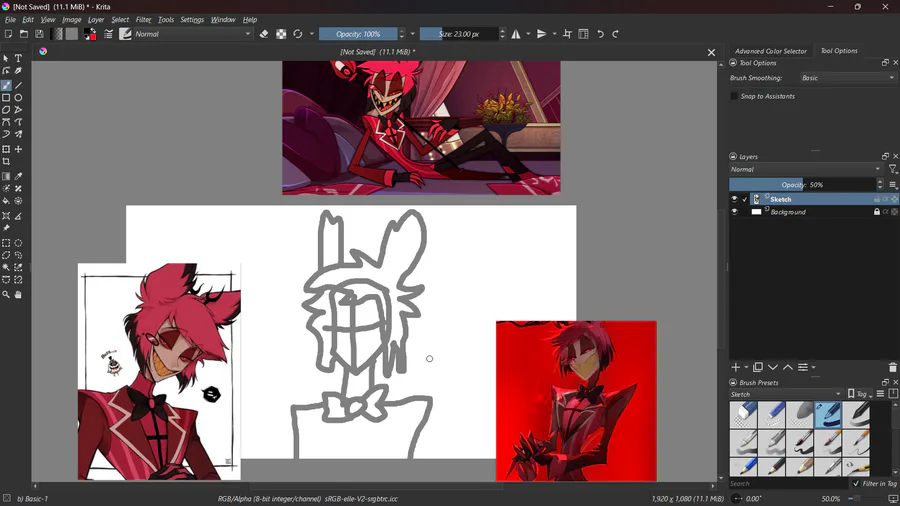Select the Zoom tool
The width and height of the screenshot is (900, 506).
point(6,294)
